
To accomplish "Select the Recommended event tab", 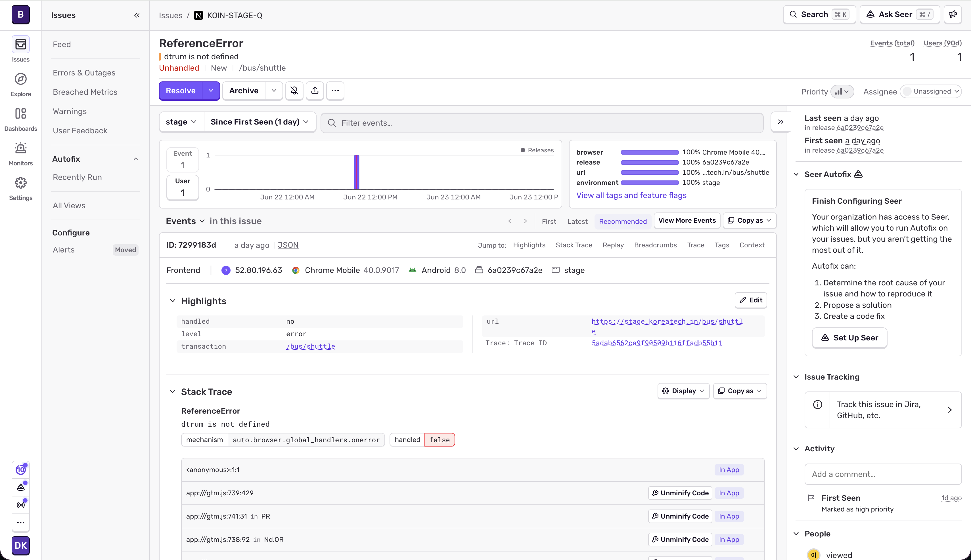I will tap(623, 222).
